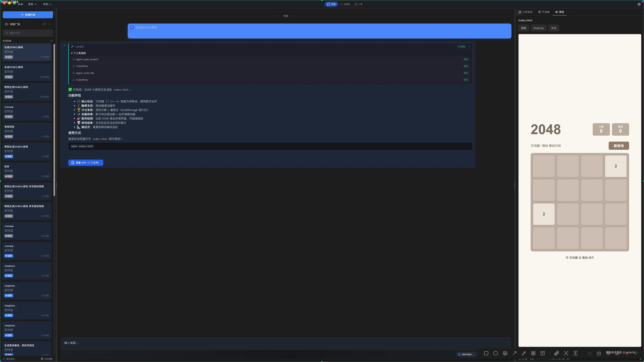This screenshot has height=362, width=644.
Task: Click the 成功 status badge in header
Action: click(x=461, y=47)
